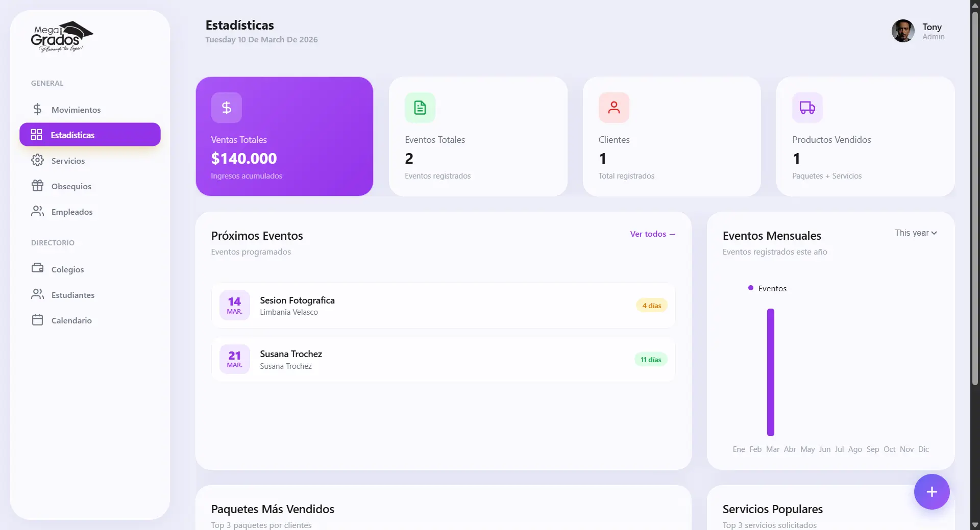The height and width of the screenshot is (530, 980).
Task: Open the This year period dropdown
Action: (915, 233)
